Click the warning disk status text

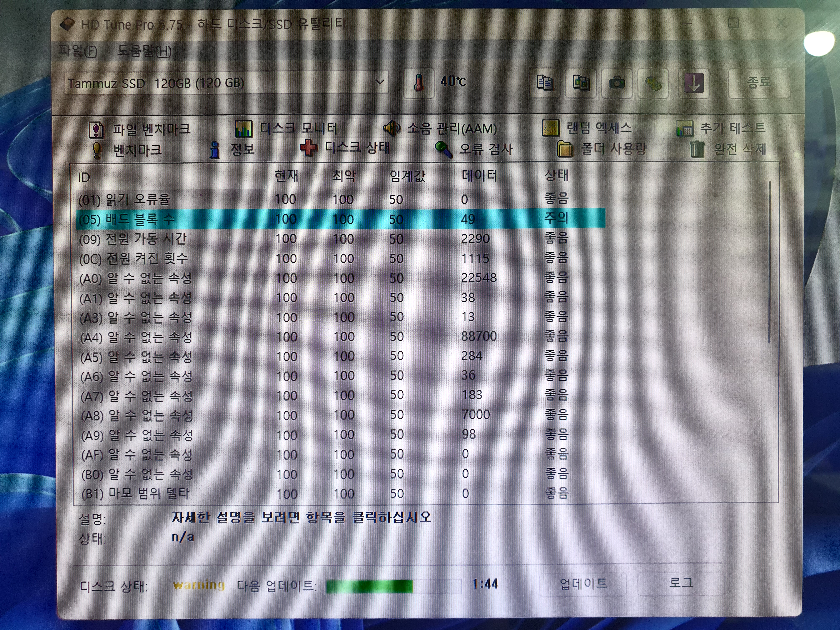pyautogui.click(x=199, y=585)
